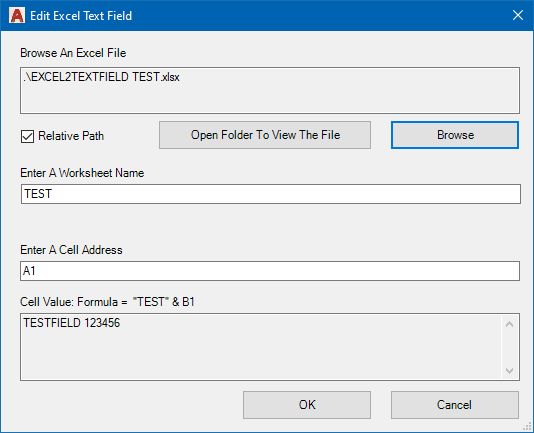Open folder to view the file
This screenshot has height=433, width=534.
coord(265,135)
